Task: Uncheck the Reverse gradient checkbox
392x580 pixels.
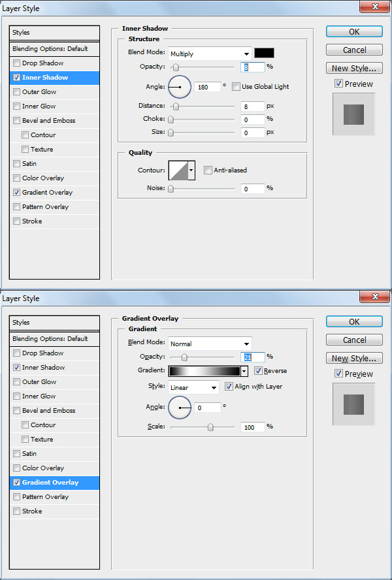Action: [258, 370]
